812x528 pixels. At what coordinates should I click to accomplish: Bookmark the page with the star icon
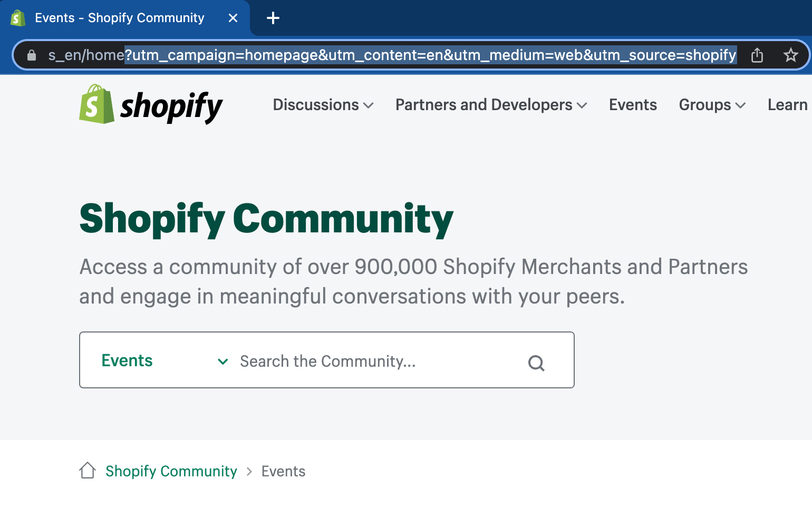(791, 54)
